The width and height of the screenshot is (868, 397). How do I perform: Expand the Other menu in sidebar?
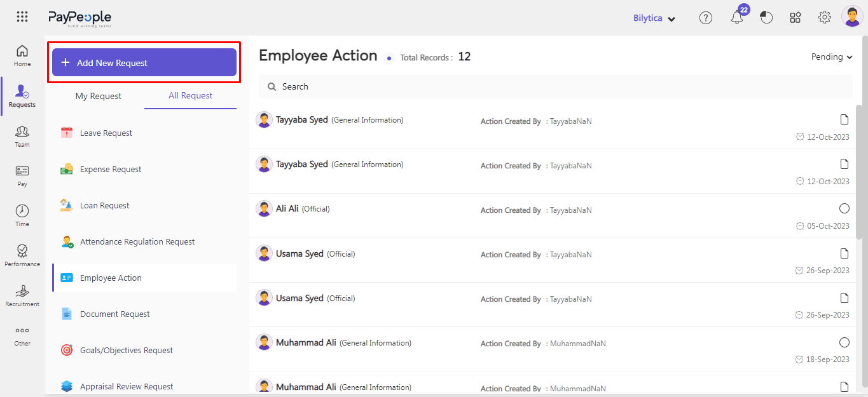(x=22, y=335)
